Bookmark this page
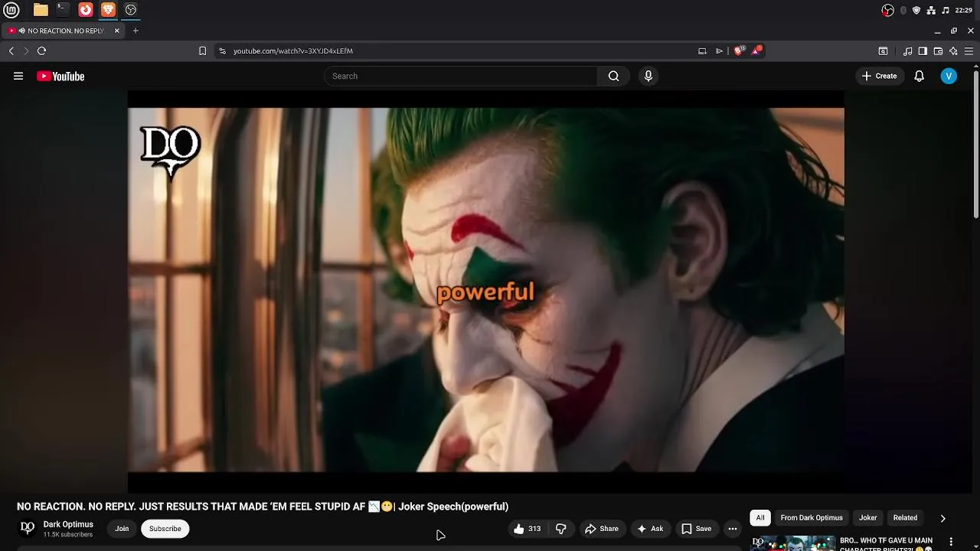 click(x=202, y=51)
